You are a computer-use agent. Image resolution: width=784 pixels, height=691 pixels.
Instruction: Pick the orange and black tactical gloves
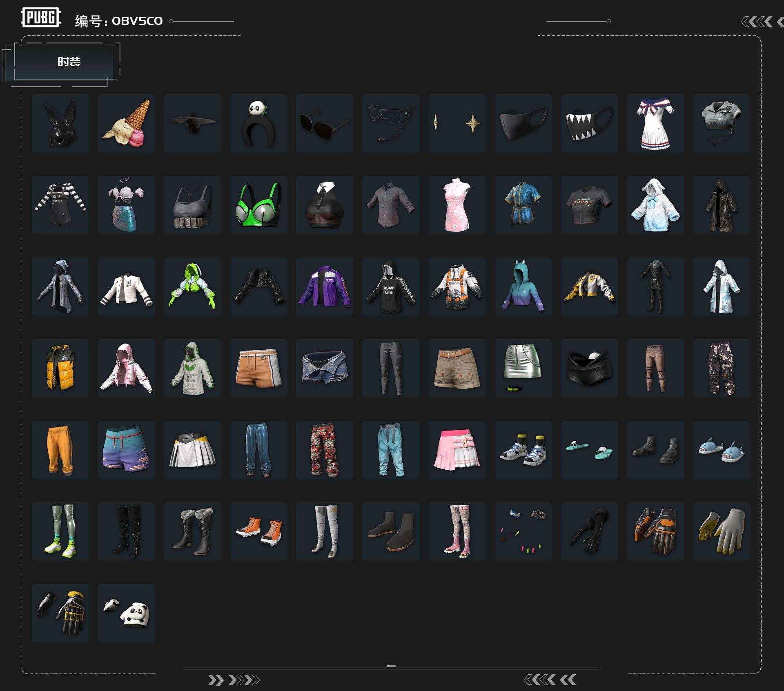point(655,531)
